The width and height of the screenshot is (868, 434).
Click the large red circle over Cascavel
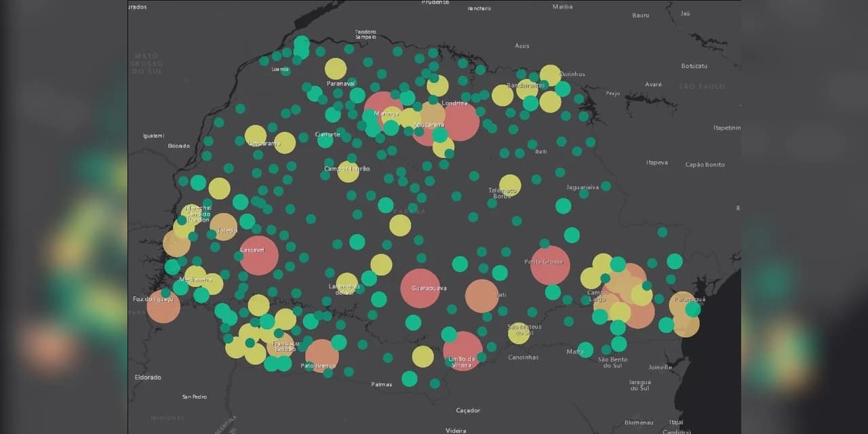coord(259,256)
